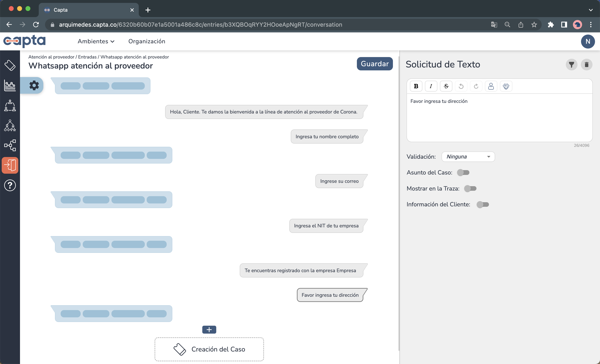Delete the node using the trash icon
The height and width of the screenshot is (364, 600).
tap(587, 65)
